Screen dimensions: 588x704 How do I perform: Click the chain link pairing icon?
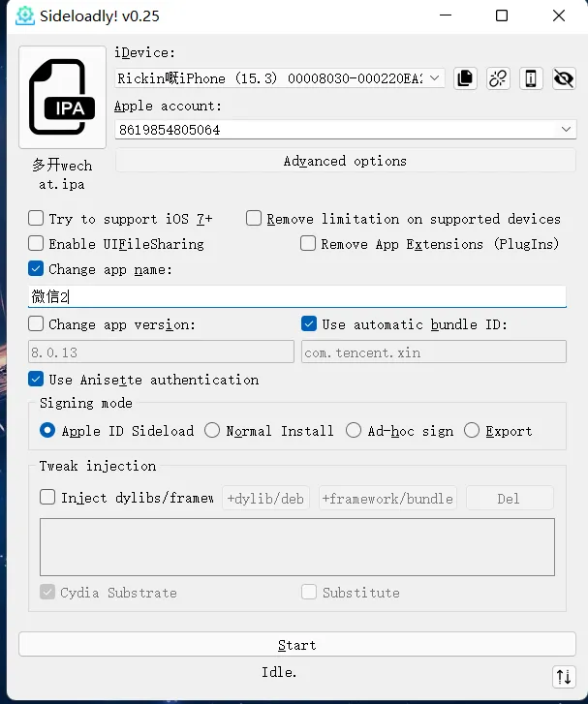[498, 79]
